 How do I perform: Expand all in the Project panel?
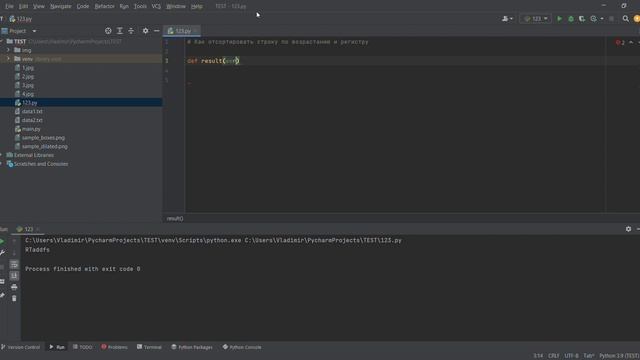pyautogui.click(x=120, y=31)
